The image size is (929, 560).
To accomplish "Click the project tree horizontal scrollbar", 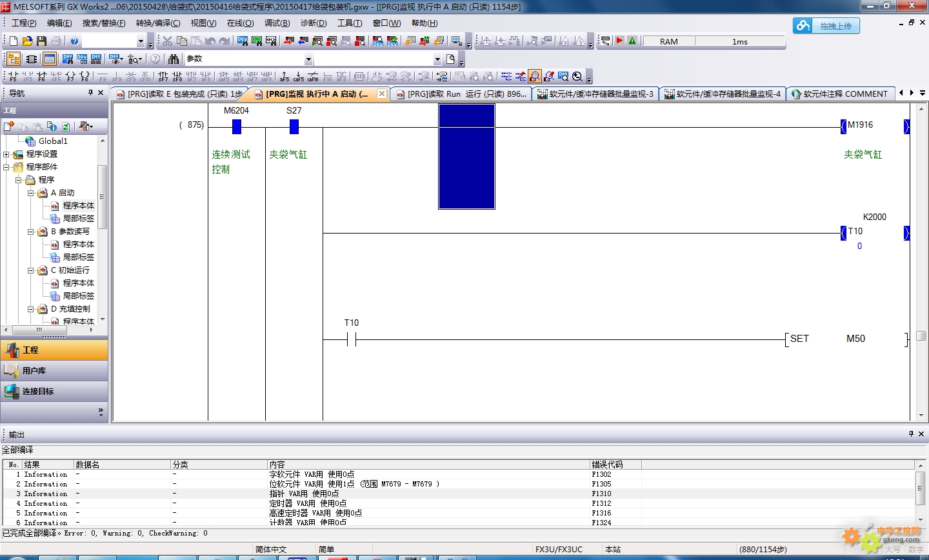I will click(x=49, y=330).
